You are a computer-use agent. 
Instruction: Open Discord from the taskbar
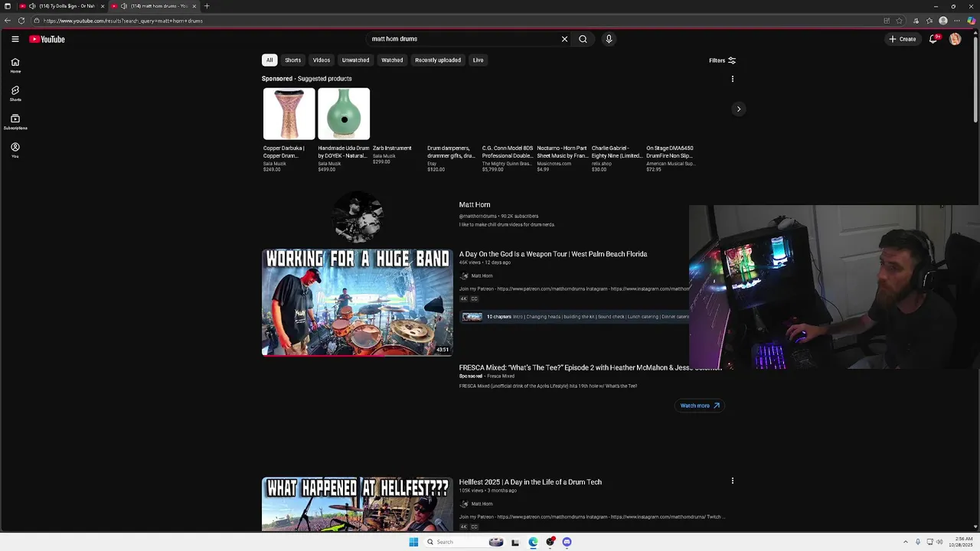coord(567,542)
